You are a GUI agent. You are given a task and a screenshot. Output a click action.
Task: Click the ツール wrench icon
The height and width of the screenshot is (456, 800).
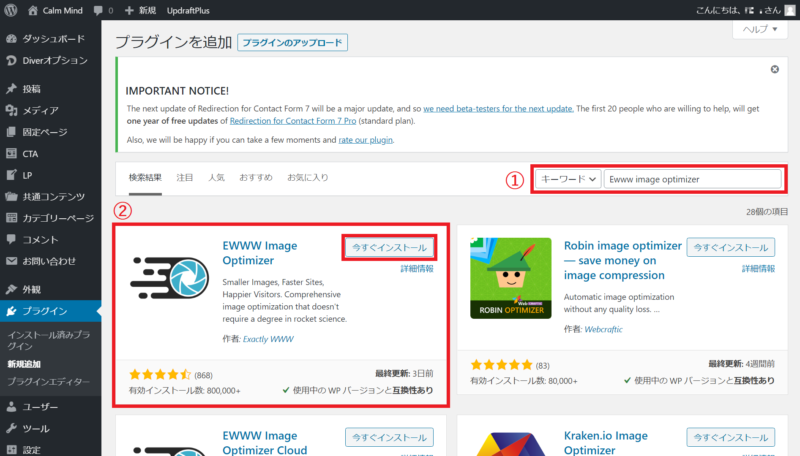11,428
